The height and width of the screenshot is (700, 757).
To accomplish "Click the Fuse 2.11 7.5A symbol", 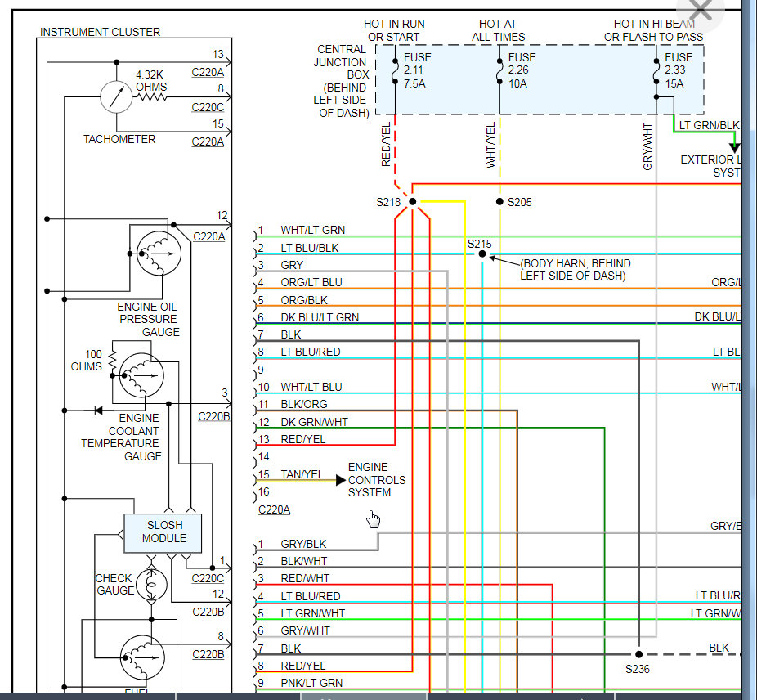I will (395, 71).
